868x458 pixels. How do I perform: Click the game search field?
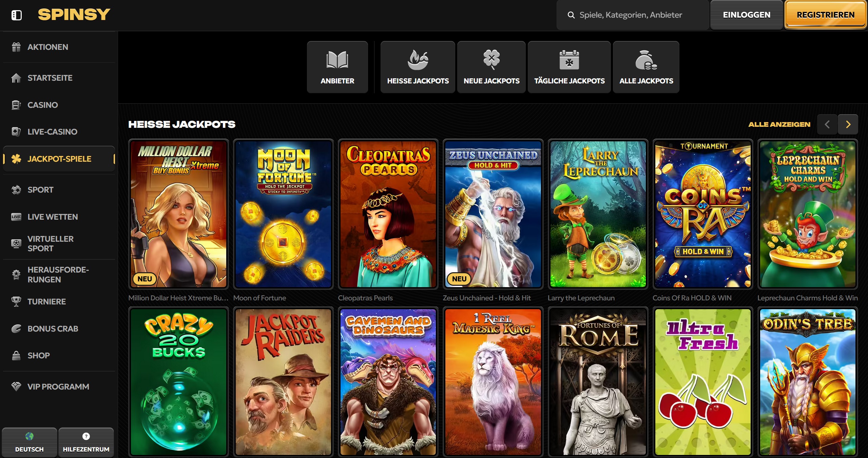pyautogui.click(x=630, y=15)
